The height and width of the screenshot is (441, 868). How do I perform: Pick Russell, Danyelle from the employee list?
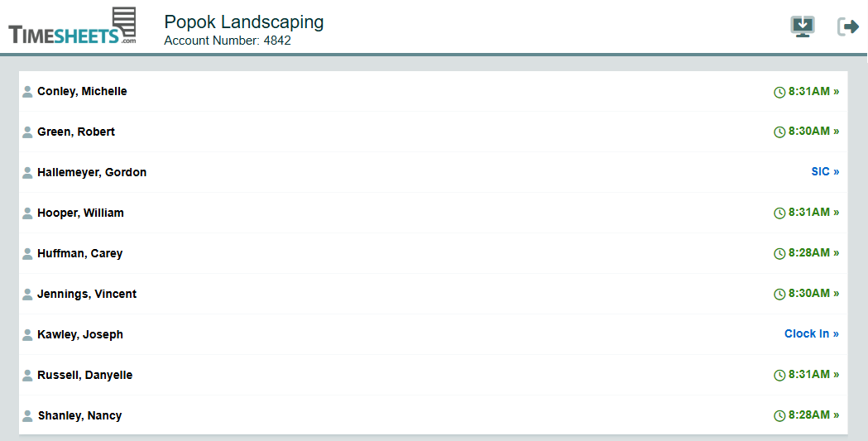[x=84, y=376]
